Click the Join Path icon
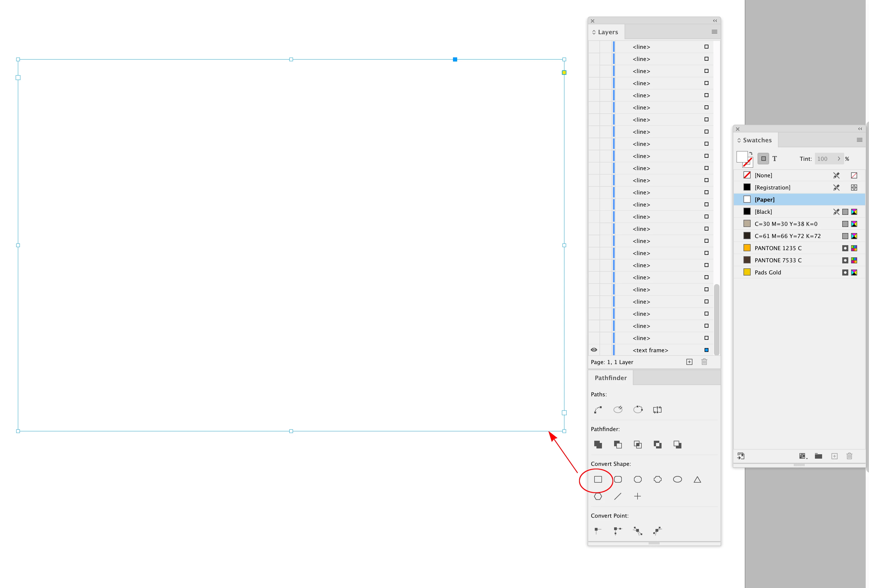Screen dimensions: 869x588 (x=598, y=410)
